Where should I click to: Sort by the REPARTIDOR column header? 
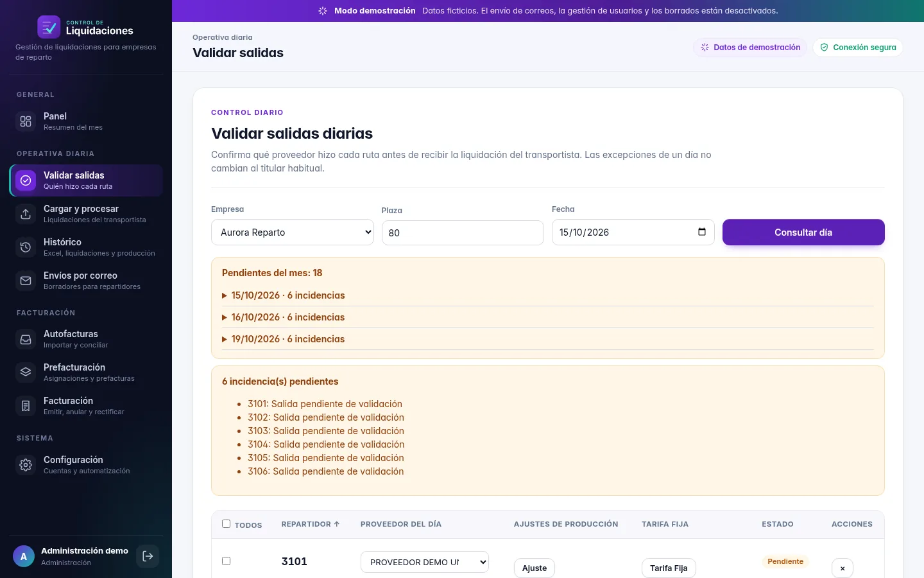pos(311,524)
